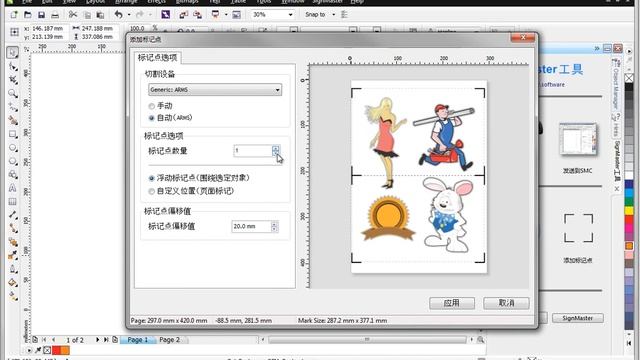Select the Ellipse tool in the toolbox

[13, 148]
